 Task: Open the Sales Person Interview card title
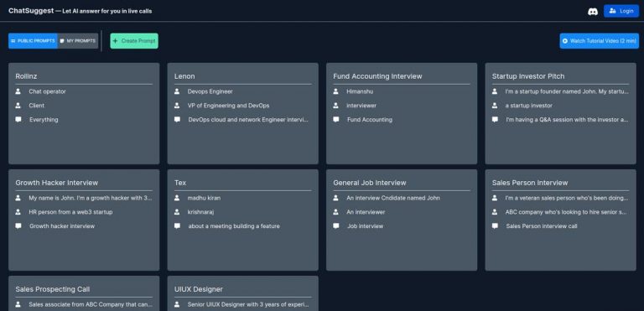click(x=530, y=183)
